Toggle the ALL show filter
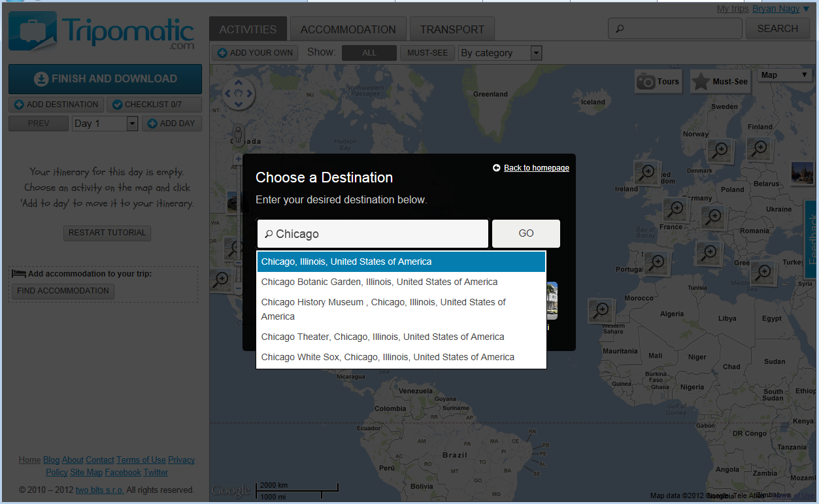The image size is (819, 504). tap(369, 53)
